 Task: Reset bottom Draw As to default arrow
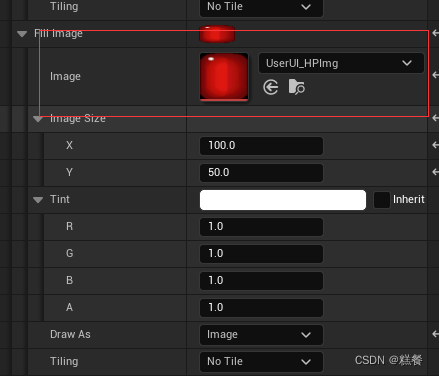tap(435, 334)
